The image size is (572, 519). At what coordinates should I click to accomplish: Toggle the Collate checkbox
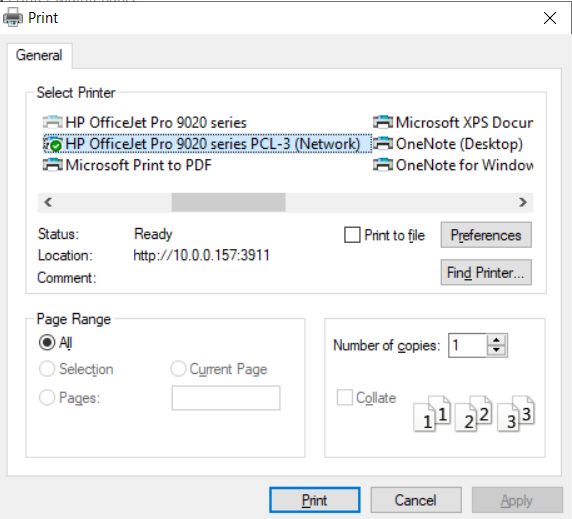pyautogui.click(x=345, y=398)
